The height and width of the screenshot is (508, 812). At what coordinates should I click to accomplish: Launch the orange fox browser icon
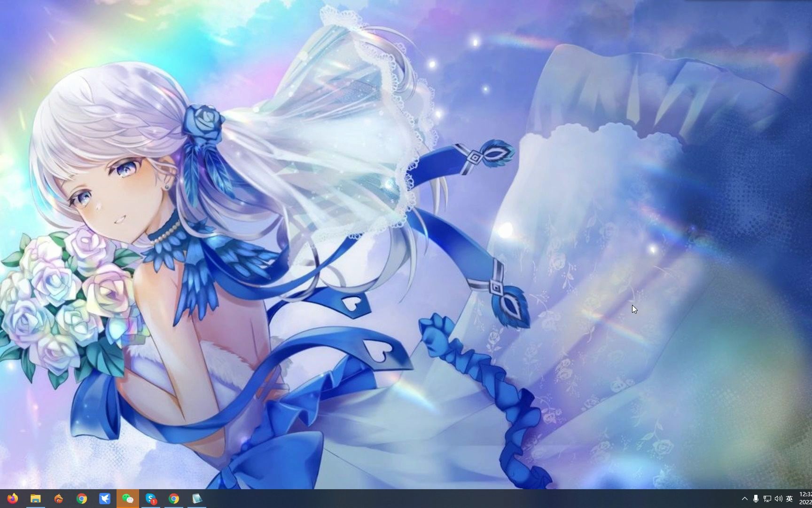[x=59, y=499]
